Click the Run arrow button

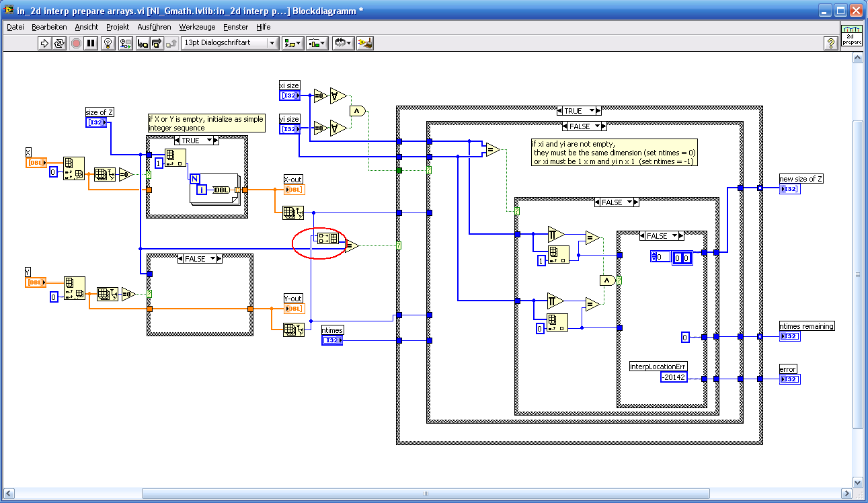coord(44,43)
